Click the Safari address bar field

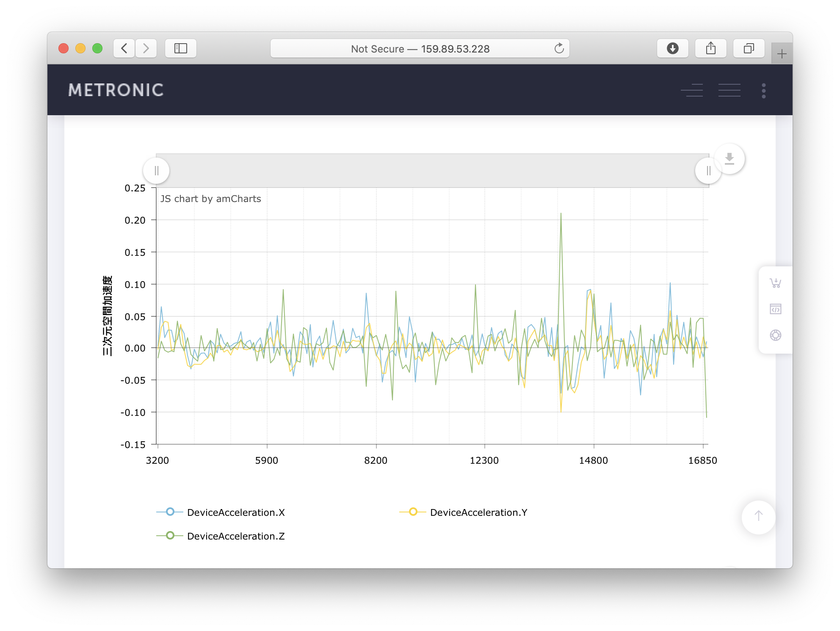point(419,49)
